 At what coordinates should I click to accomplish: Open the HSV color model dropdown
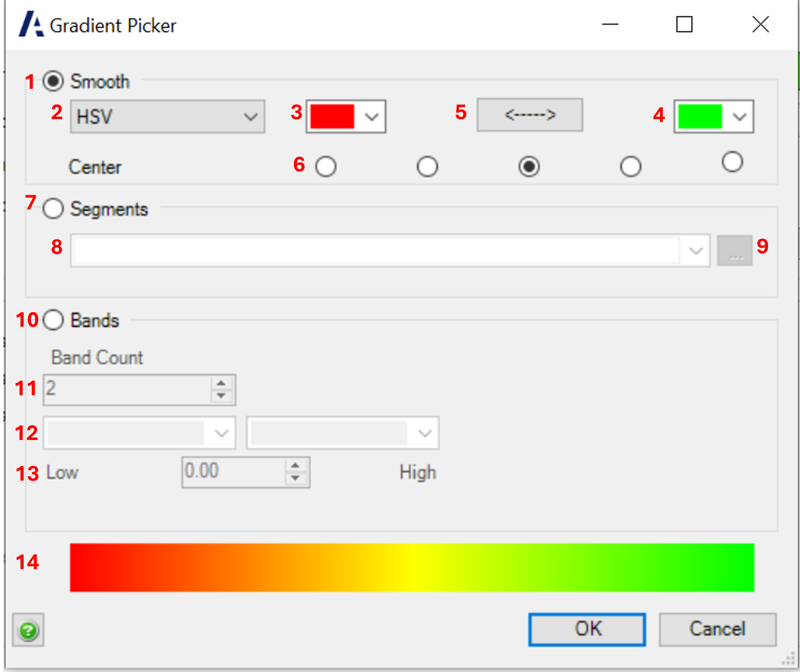tap(168, 117)
